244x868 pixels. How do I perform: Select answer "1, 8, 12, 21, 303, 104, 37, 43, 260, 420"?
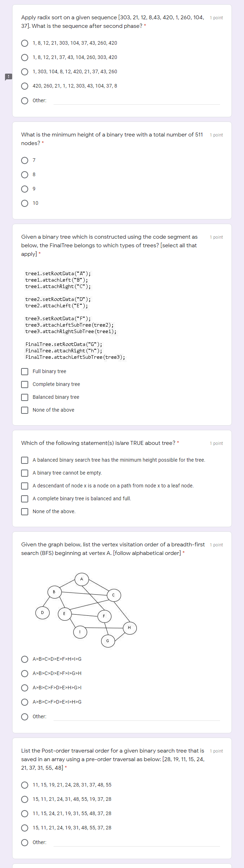(x=25, y=43)
